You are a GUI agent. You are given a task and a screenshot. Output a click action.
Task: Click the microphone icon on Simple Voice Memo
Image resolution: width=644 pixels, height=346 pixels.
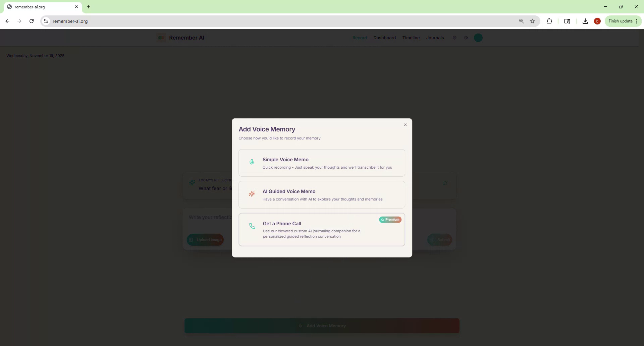(252, 162)
